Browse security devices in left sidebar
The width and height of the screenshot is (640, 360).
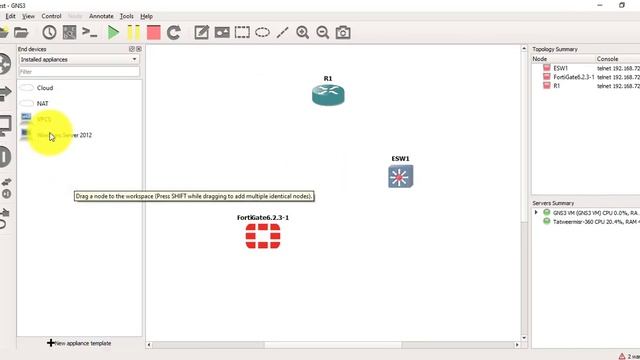tap(5, 157)
